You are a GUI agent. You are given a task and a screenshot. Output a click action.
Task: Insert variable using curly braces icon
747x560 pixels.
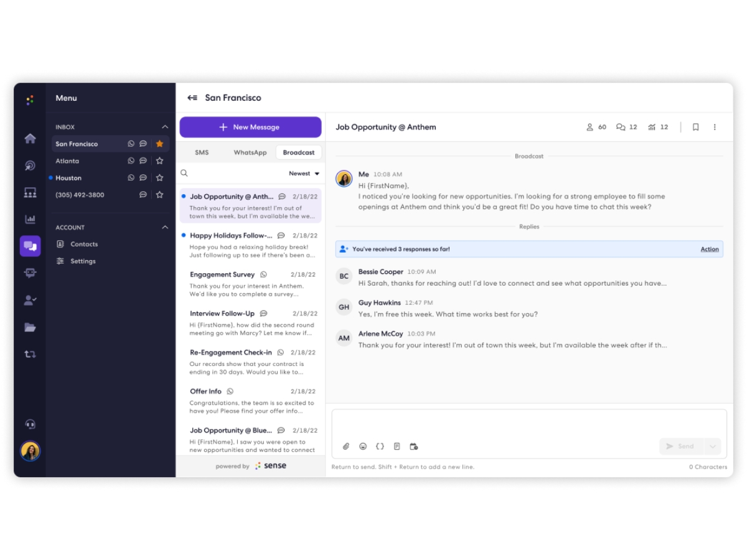tap(380, 446)
